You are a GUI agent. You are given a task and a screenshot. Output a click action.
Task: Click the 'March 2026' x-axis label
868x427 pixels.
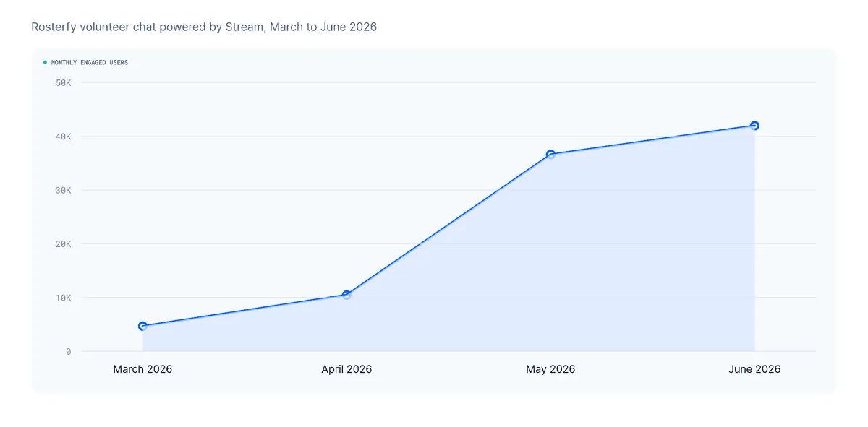[142, 369]
